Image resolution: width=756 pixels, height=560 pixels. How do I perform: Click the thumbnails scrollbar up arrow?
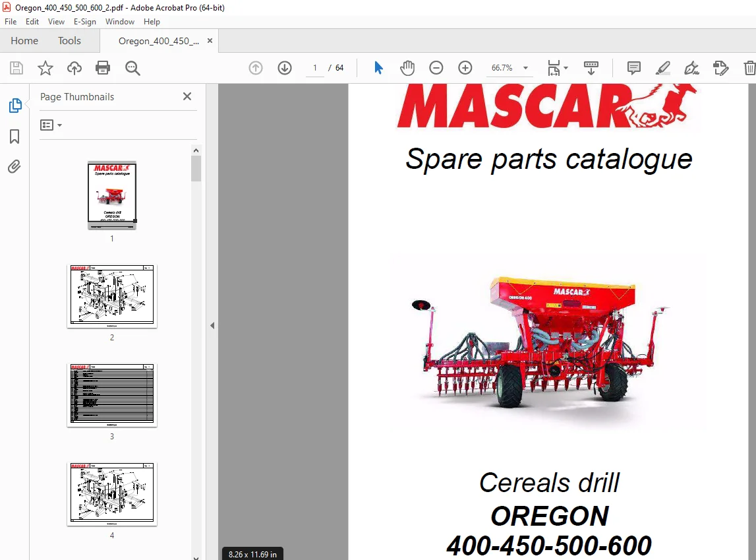point(196,150)
